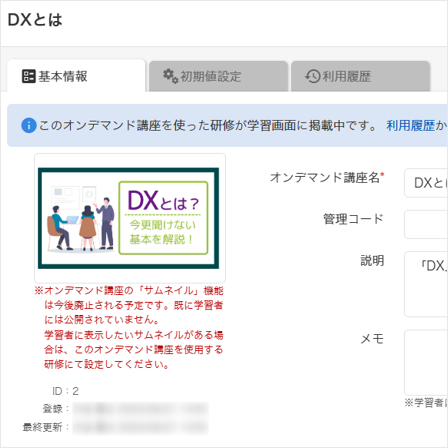Click the blurred 最終更新 date value
Viewport: 448px width, 448px height.
(x=140, y=427)
